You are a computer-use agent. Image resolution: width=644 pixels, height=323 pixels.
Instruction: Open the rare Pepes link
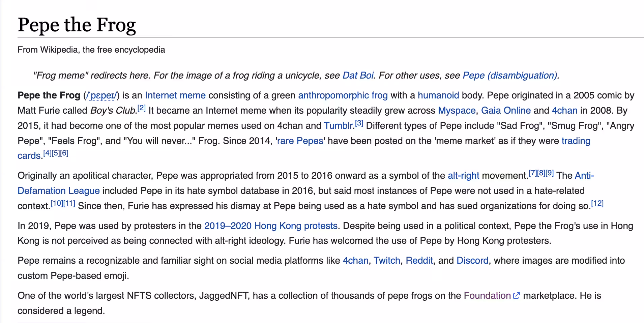pyautogui.click(x=300, y=141)
